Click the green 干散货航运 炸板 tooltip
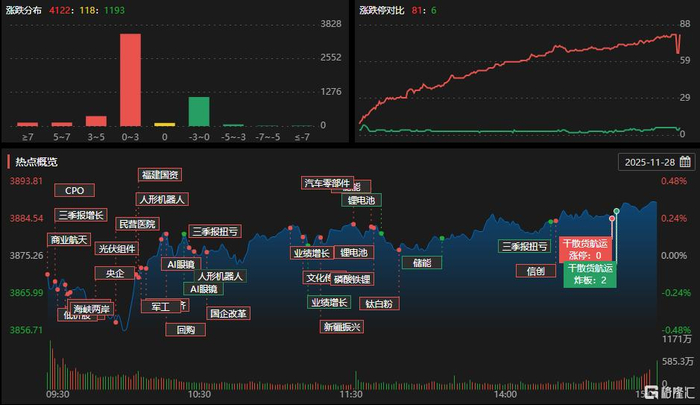 (590, 274)
